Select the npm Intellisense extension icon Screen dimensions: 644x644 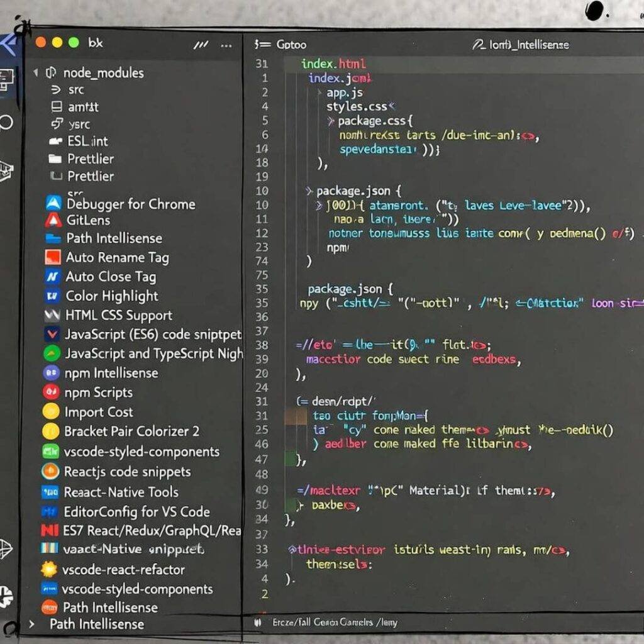53,373
